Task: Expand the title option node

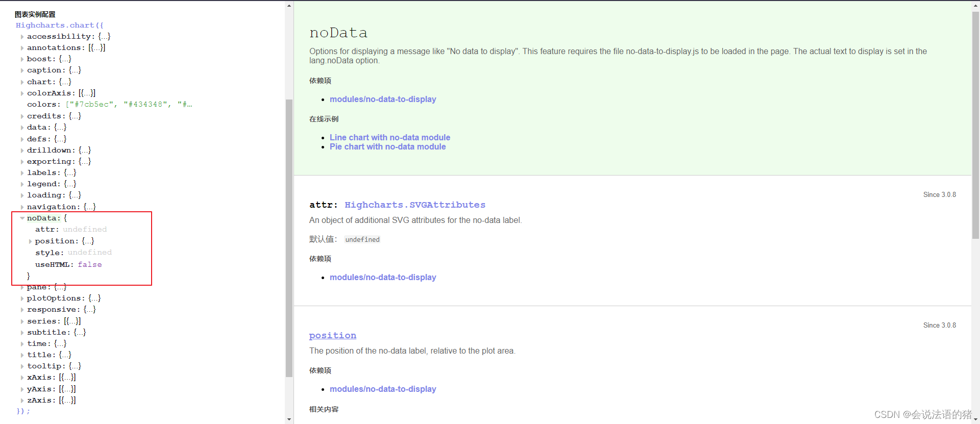Action: (22, 355)
